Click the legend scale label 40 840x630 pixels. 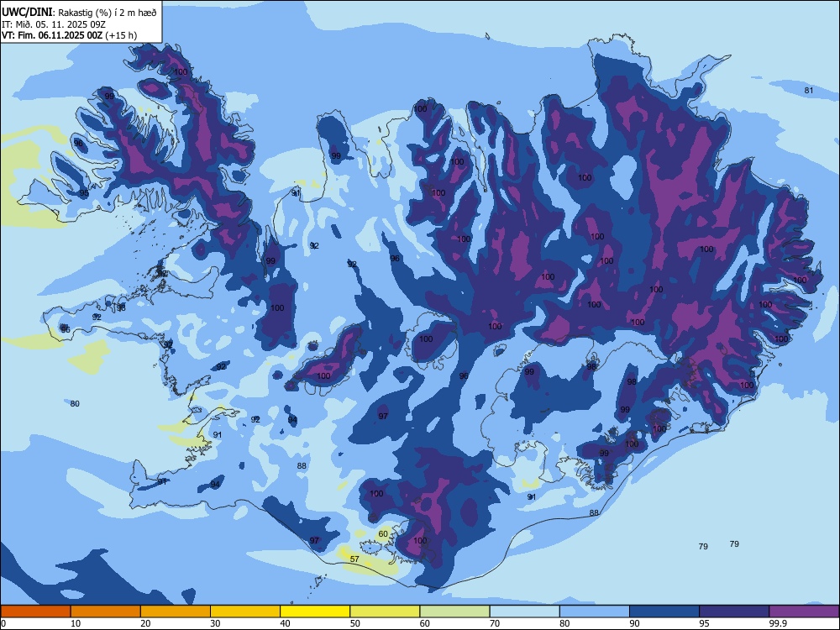tap(286, 623)
